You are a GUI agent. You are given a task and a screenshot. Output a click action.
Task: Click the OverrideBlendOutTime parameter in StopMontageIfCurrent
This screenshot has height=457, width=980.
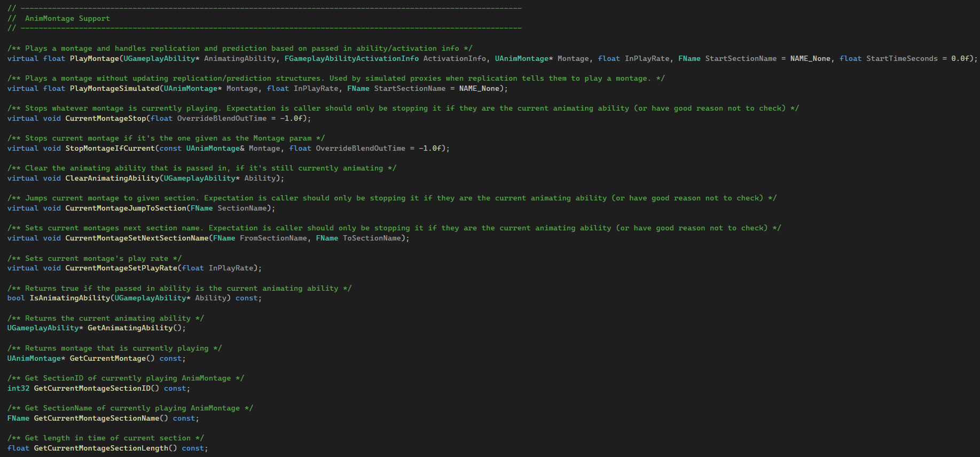pyautogui.click(x=360, y=148)
